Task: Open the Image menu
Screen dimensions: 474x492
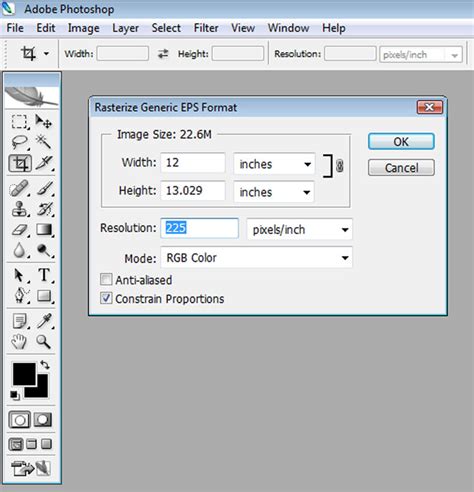Action: [x=84, y=28]
